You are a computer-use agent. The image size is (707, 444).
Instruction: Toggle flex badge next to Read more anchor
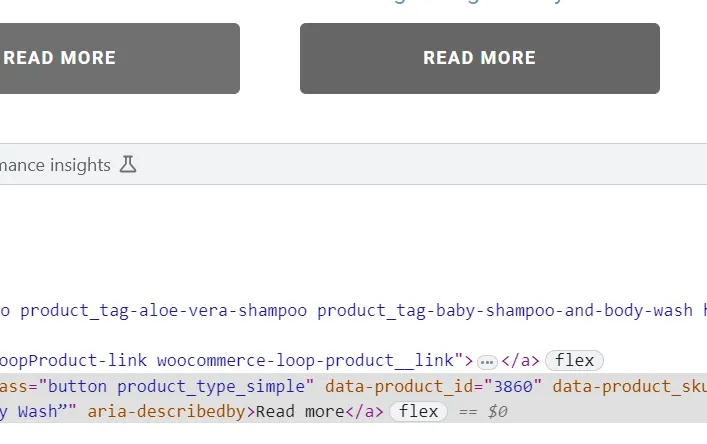[x=418, y=411]
